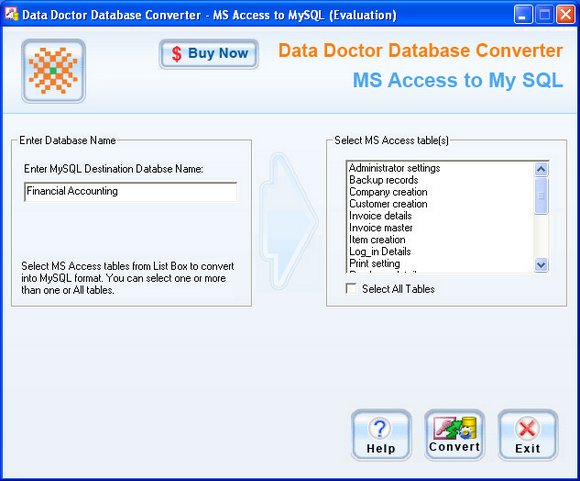This screenshot has width=580, height=481.
Task: Select the Administrator settings table
Action: coord(395,168)
